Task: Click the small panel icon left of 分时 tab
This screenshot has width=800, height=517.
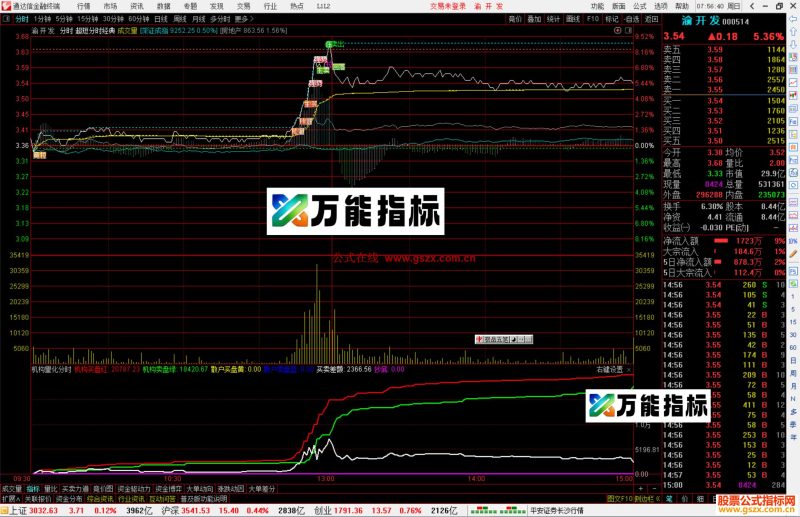Action: (6, 19)
